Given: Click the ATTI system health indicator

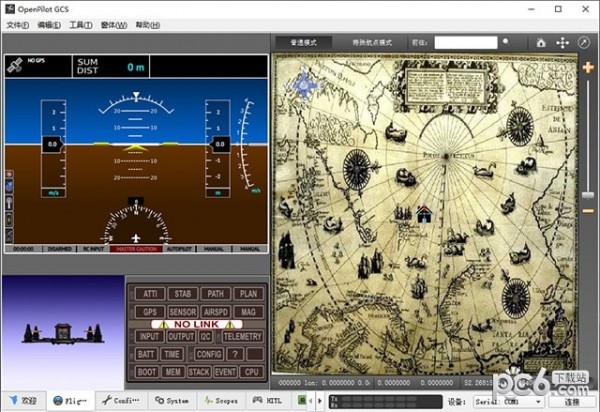Looking at the screenshot, I should click(x=150, y=294).
